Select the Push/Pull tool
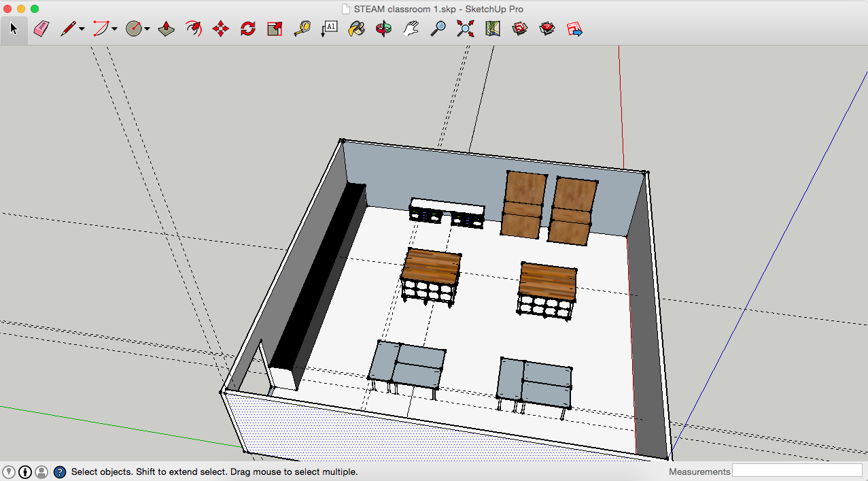The image size is (868, 481). tap(167, 29)
